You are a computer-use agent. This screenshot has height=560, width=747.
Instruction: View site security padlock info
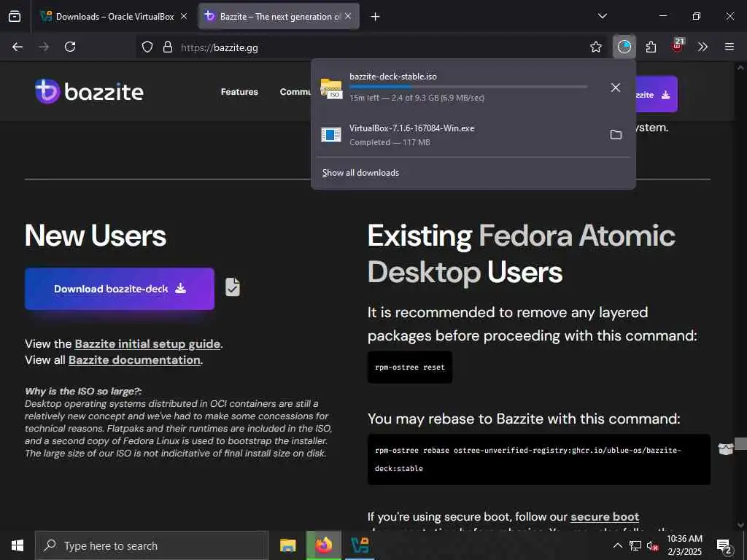(168, 47)
